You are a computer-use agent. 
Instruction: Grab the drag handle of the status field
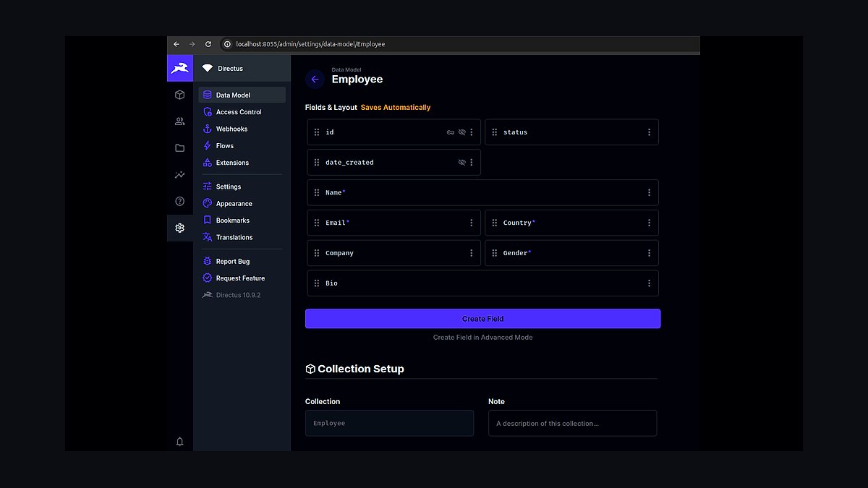tap(495, 132)
